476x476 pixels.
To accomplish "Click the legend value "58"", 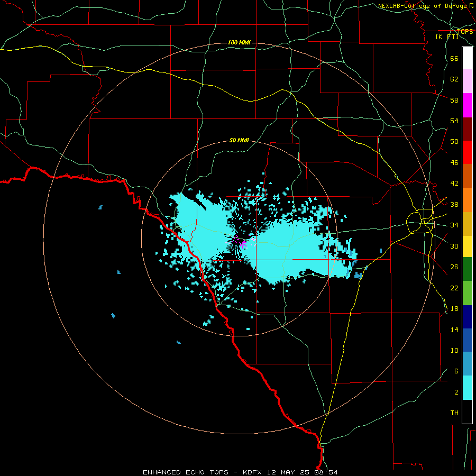I will [454, 100].
